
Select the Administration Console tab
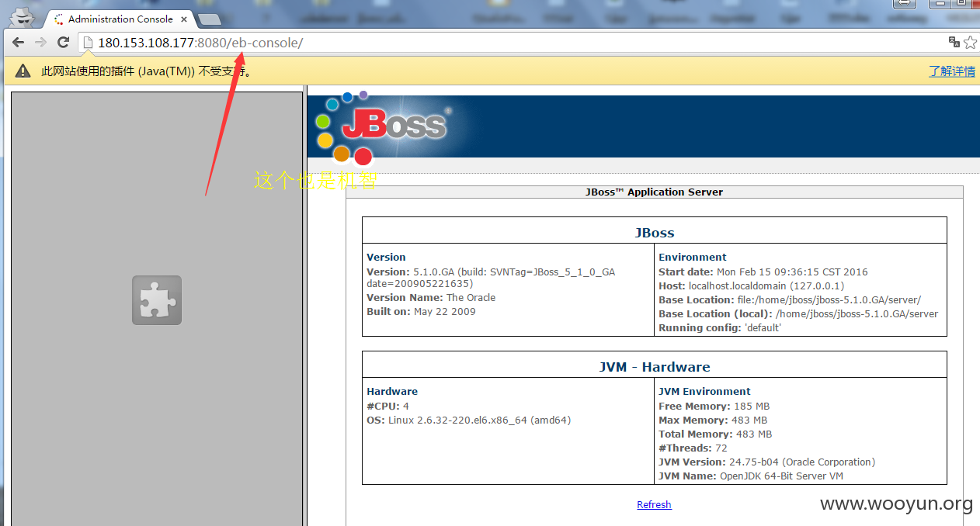point(115,19)
